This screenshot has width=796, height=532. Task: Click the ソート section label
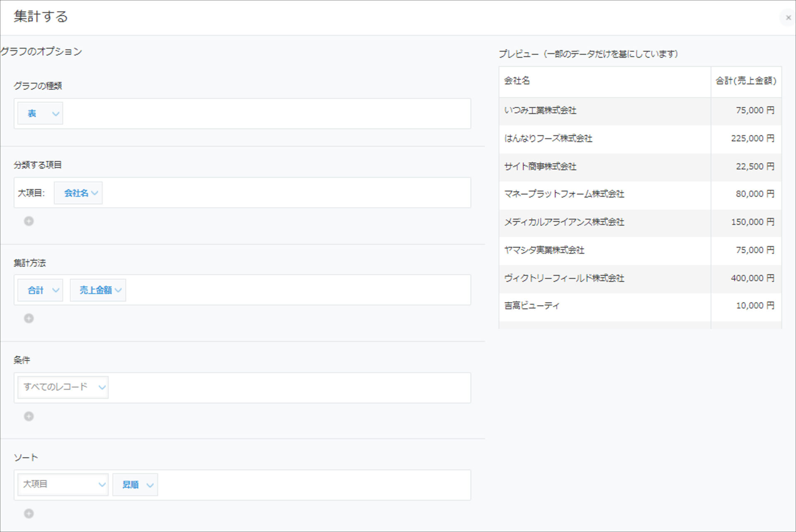[26, 458]
